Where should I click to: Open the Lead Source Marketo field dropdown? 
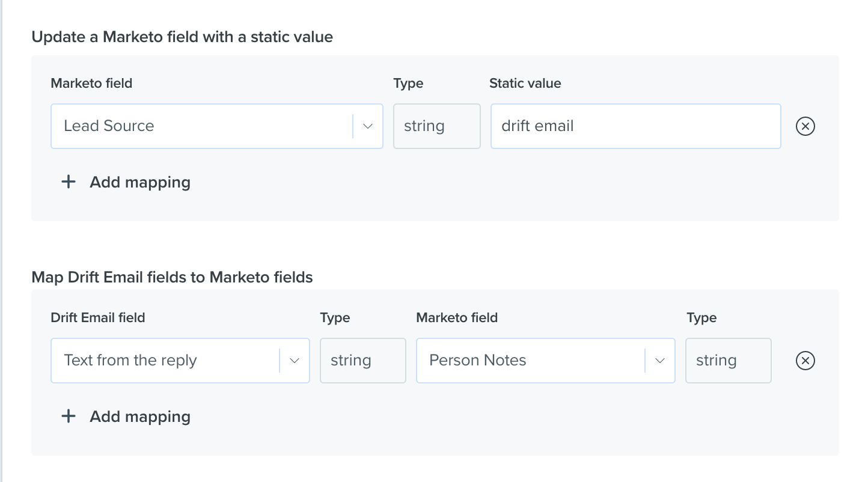217,126
